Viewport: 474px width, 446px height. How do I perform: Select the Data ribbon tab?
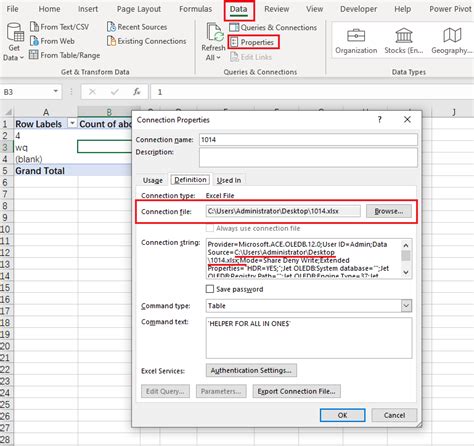click(239, 10)
